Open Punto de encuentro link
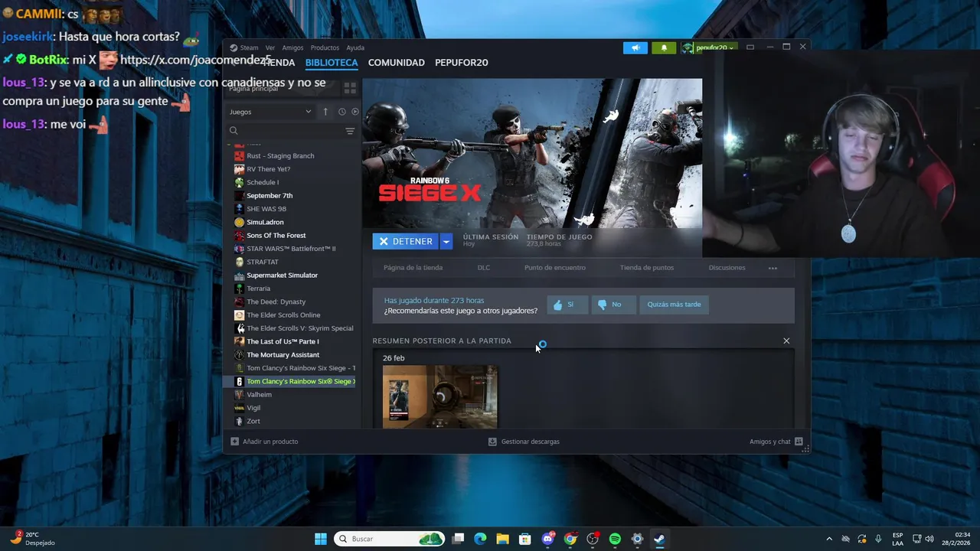Image resolution: width=980 pixels, height=551 pixels. [555, 268]
